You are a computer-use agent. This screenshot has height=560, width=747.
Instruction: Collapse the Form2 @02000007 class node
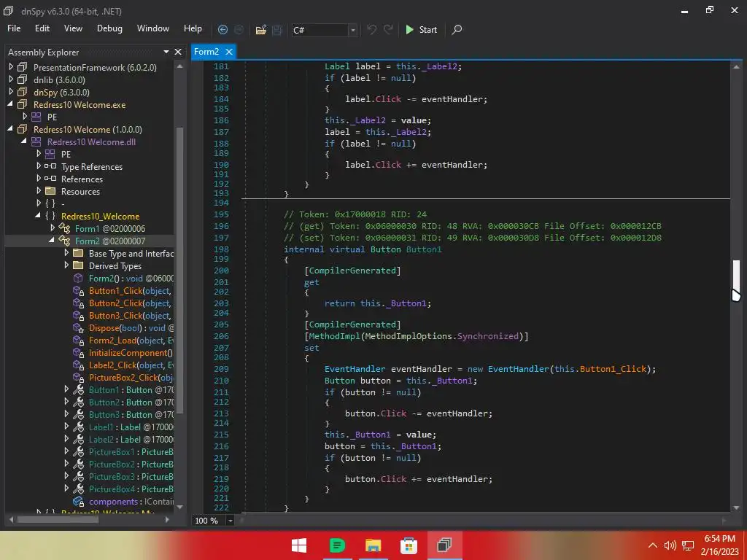point(52,241)
